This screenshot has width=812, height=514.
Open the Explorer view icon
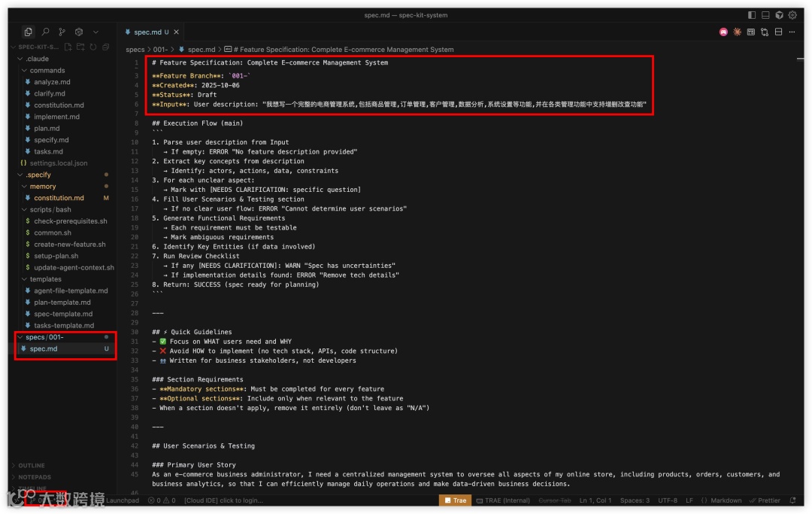28,32
